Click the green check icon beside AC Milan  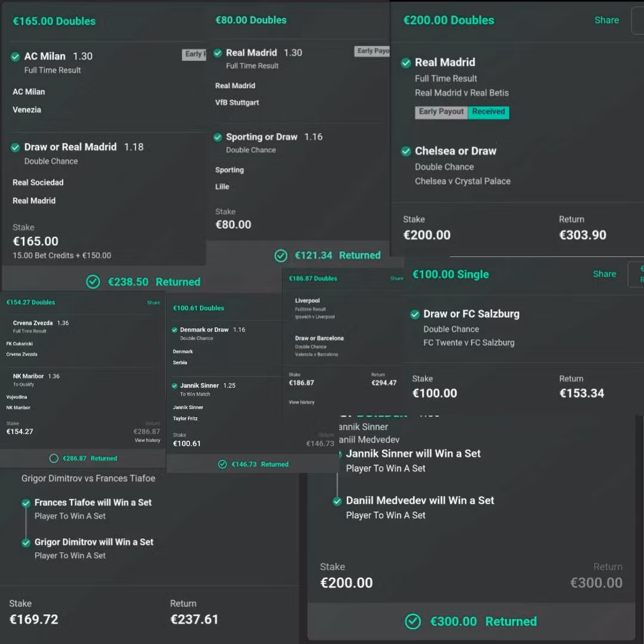[x=15, y=57]
